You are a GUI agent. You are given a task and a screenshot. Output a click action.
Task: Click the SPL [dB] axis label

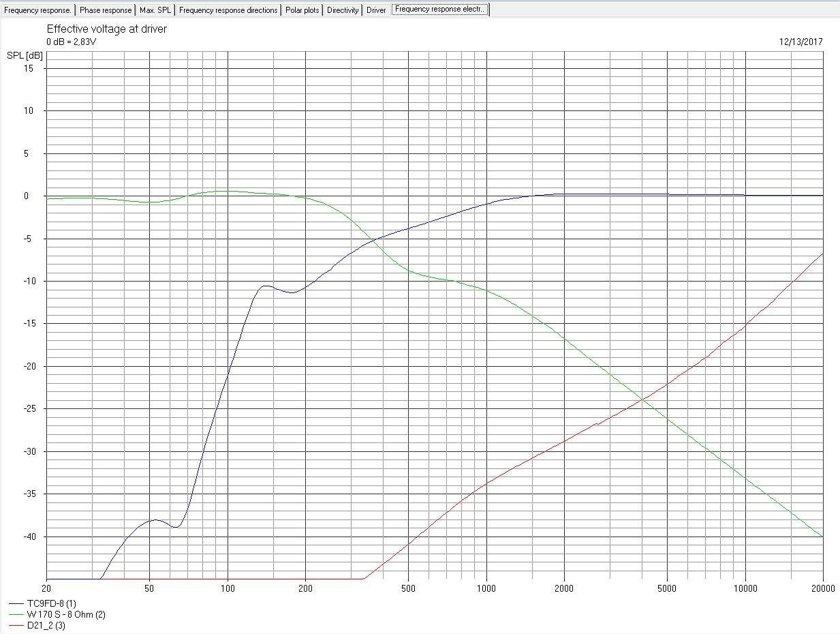(25, 55)
